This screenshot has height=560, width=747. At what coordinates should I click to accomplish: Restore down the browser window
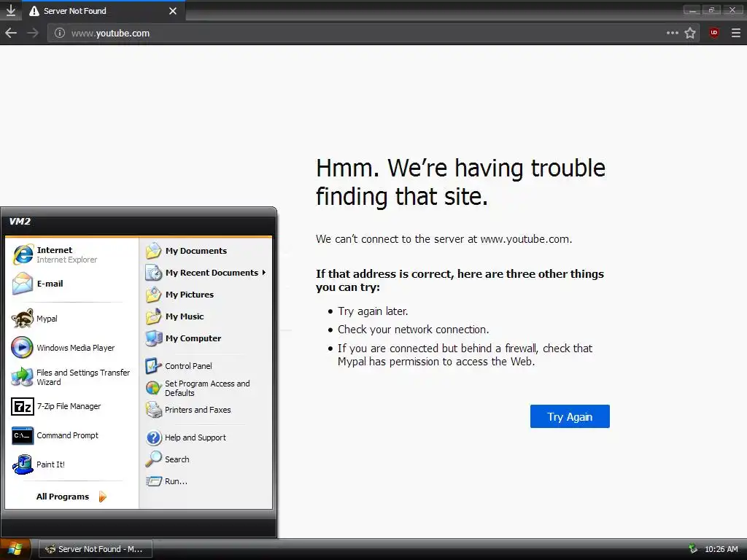pos(712,10)
